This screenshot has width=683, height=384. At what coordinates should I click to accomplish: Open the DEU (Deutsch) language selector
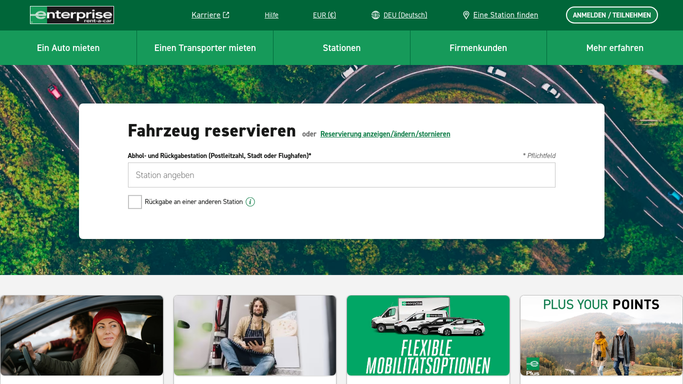[405, 15]
